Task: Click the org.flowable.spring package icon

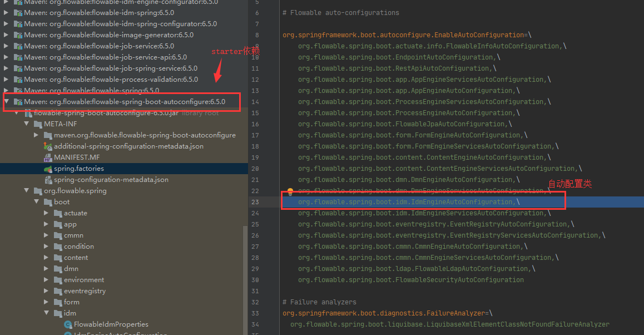Action: tap(38, 191)
